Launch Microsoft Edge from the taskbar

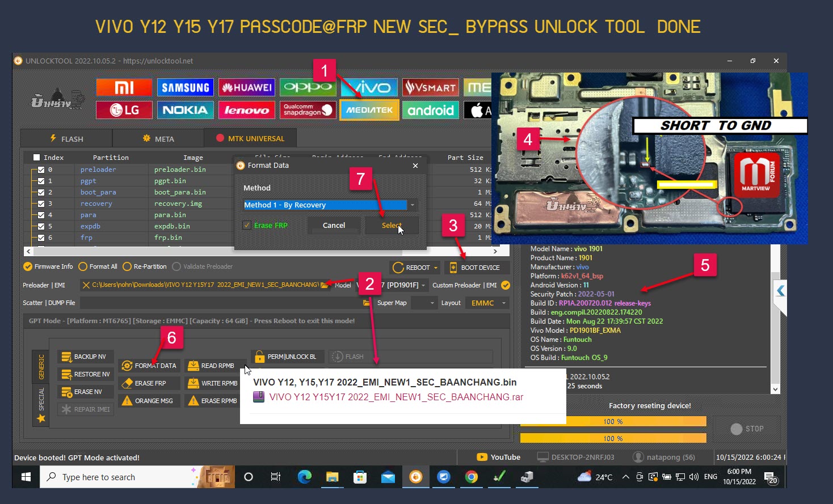click(305, 477)
